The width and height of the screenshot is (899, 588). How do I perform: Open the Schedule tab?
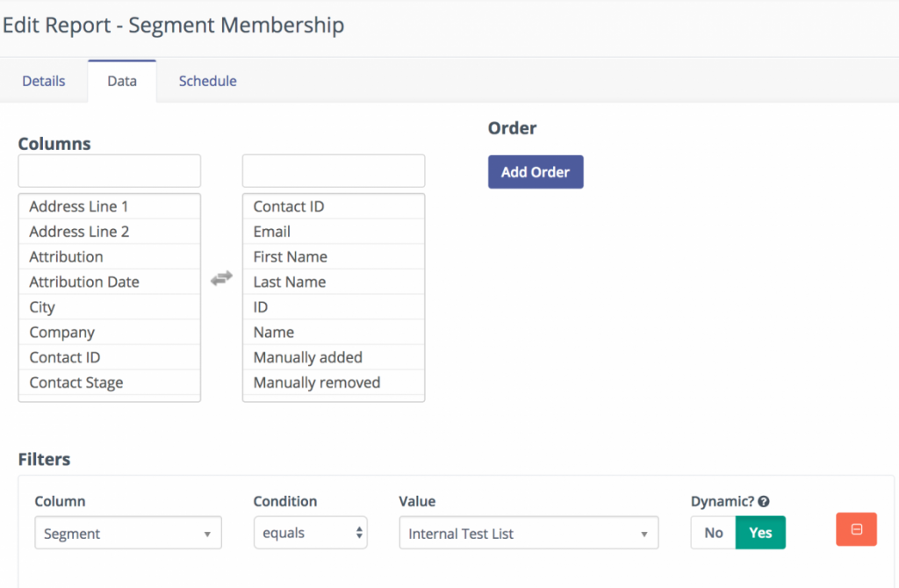207,81
